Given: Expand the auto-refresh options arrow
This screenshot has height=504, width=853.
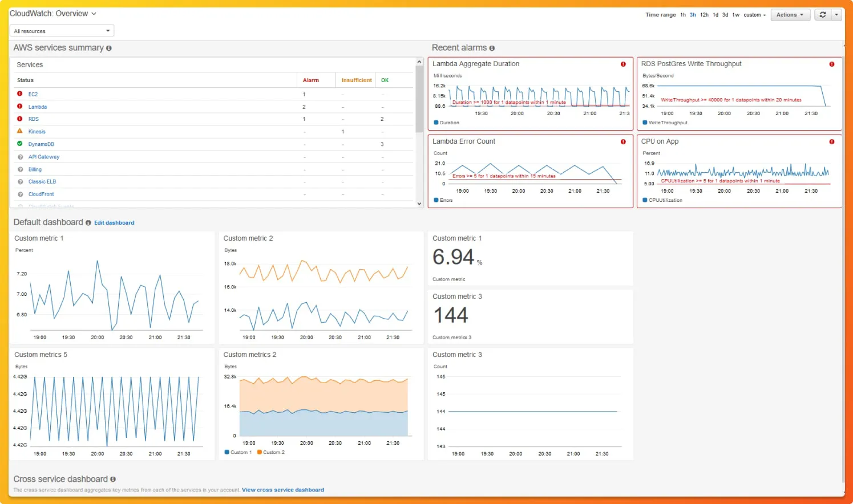Looking at the screenshot, I should (836, 15).
